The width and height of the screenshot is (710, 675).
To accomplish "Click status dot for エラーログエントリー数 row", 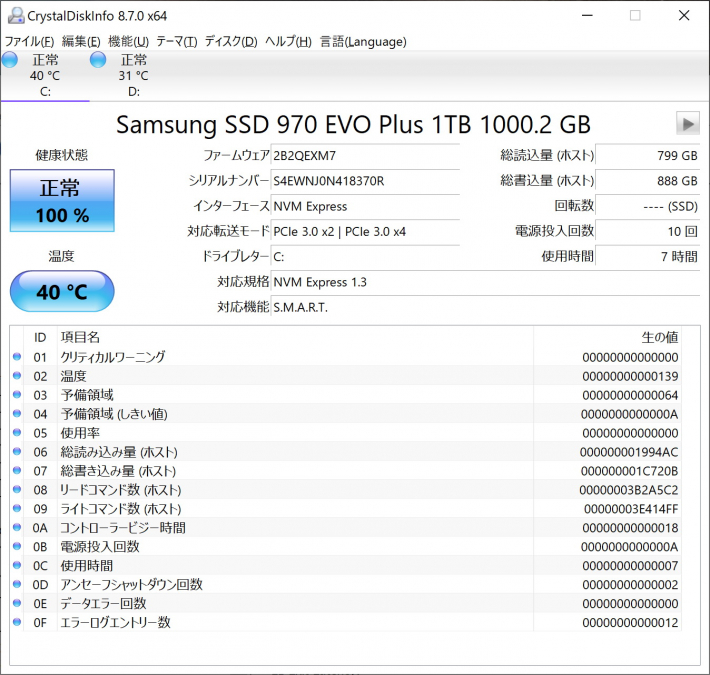I will 16,623.
